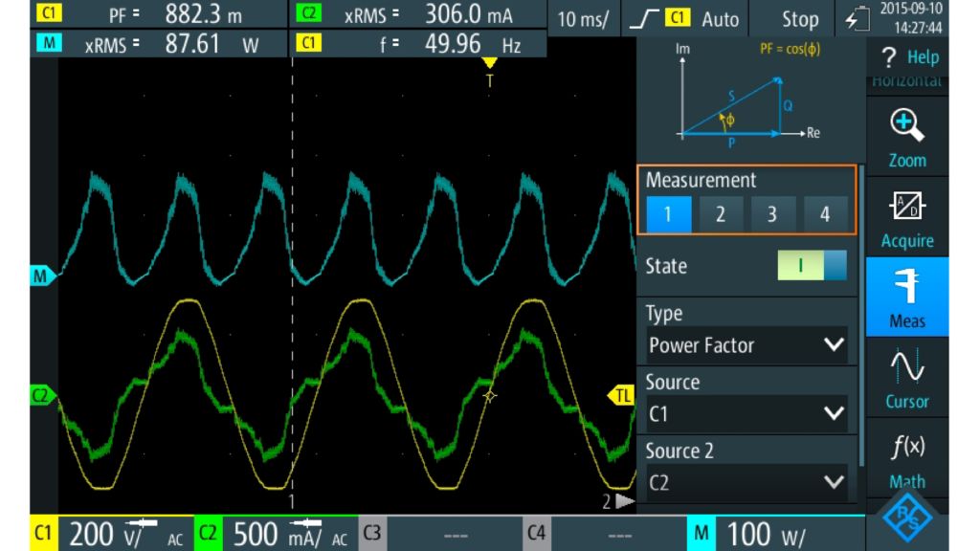Image resolution: width=980 pixels, height=551 pixels.
Task: Open the Source dropdown set to C1
Action: [x=746, y=413]
